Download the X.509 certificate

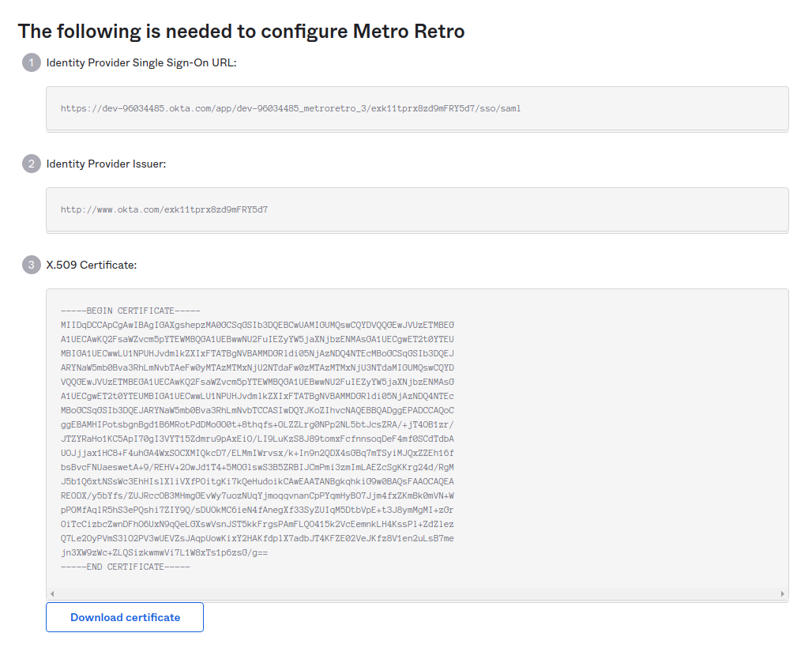pos(125,617)
